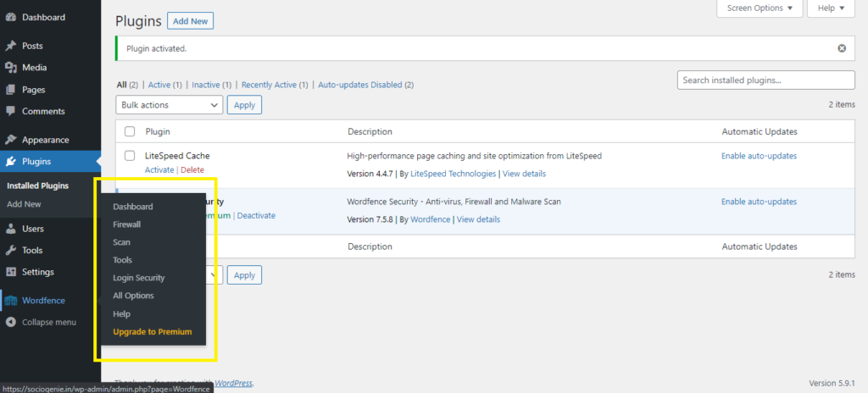Deactivate the Wordfence Security plugin

[256, 216]
